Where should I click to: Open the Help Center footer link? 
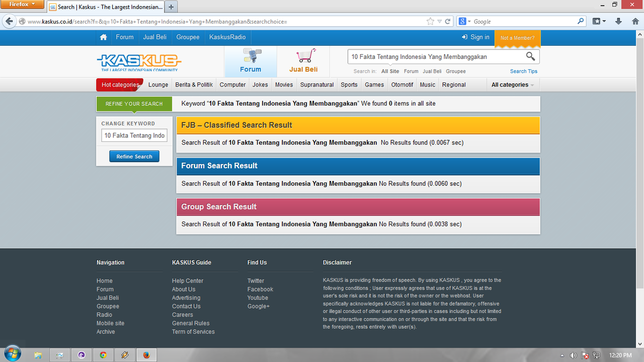point(188,281)
